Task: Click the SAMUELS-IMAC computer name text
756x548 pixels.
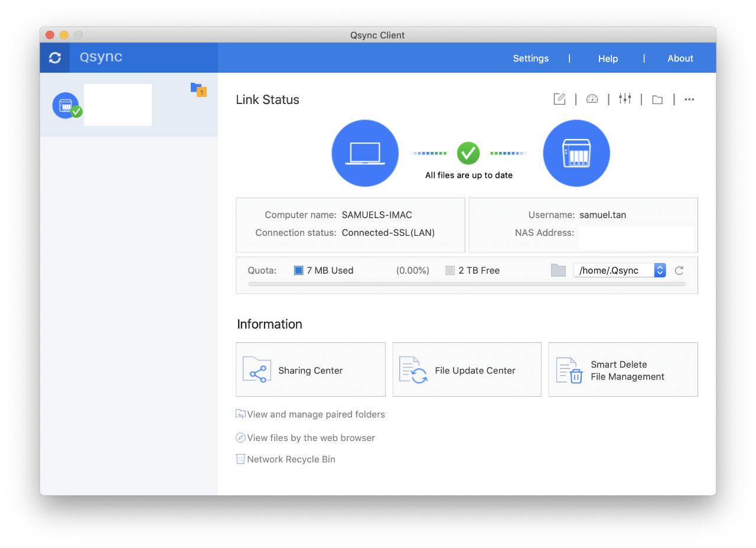Action: click(x=377, y=215)
